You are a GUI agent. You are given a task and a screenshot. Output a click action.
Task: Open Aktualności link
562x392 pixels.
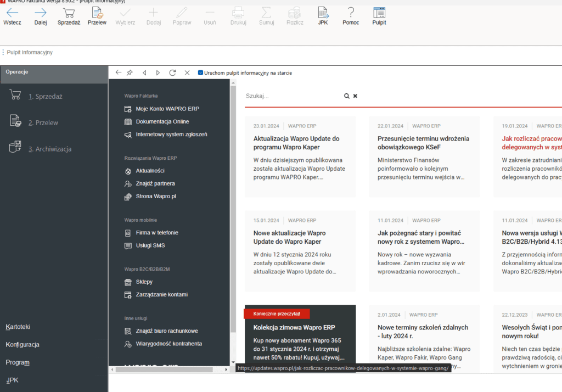150,171
